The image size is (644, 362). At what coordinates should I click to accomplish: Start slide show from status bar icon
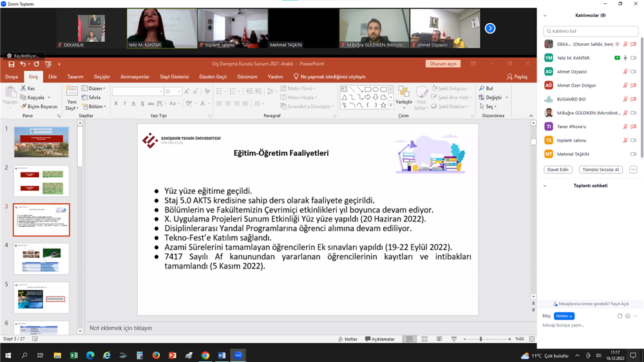coord(454,339)
